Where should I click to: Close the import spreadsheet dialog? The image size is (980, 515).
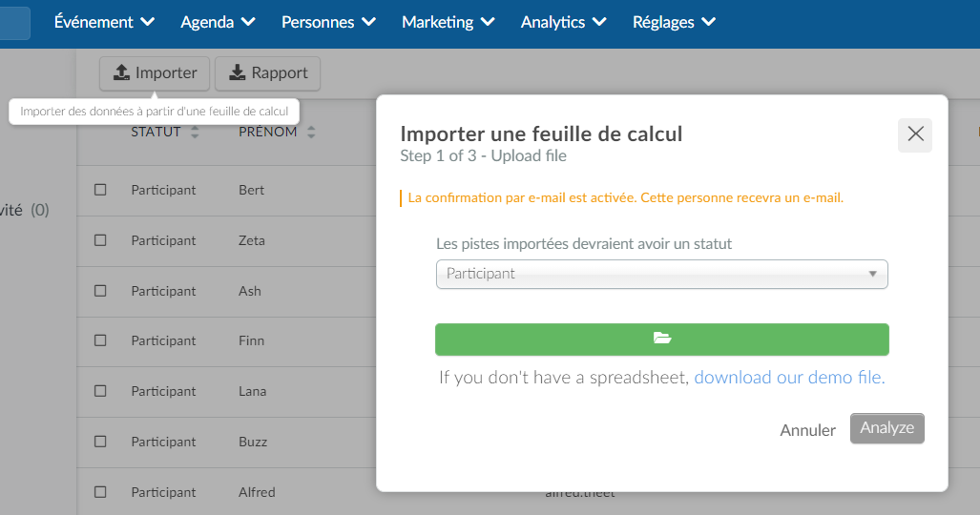coord(915,134)
